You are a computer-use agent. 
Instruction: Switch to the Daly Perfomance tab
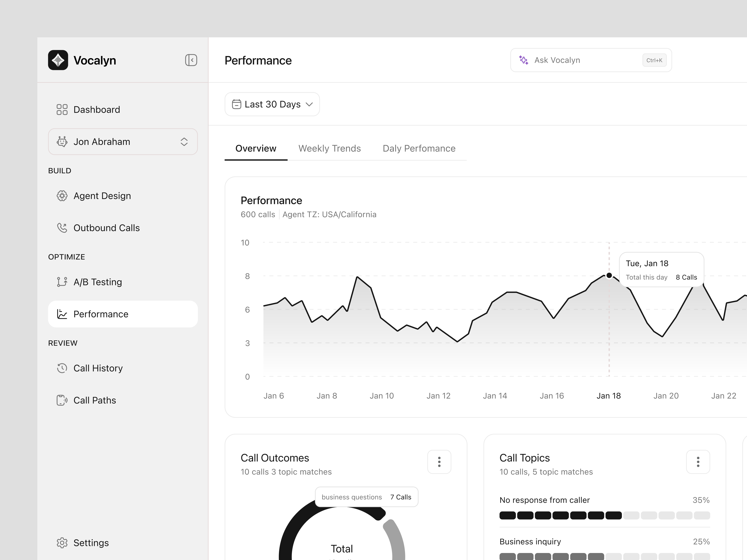(419, 149)
